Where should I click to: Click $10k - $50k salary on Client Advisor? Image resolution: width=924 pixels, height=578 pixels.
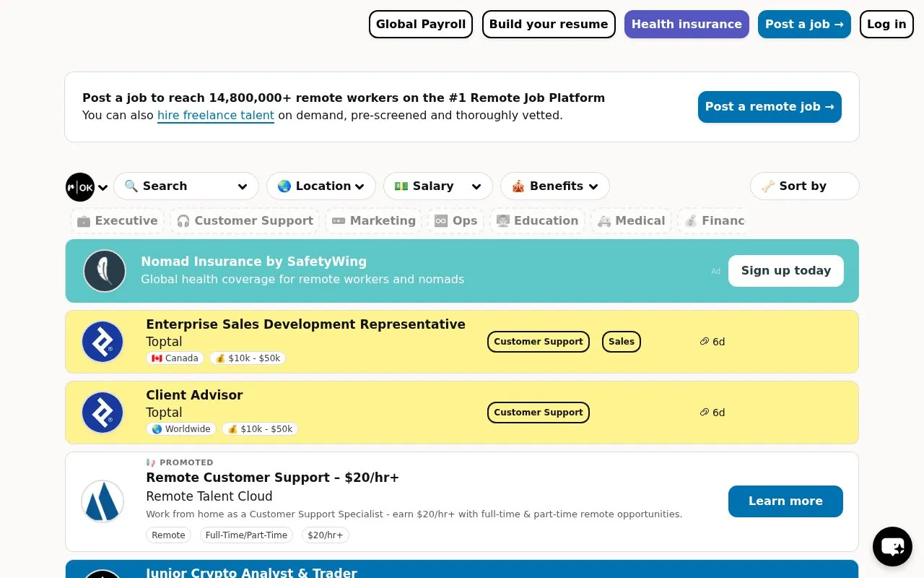(260, 429)
